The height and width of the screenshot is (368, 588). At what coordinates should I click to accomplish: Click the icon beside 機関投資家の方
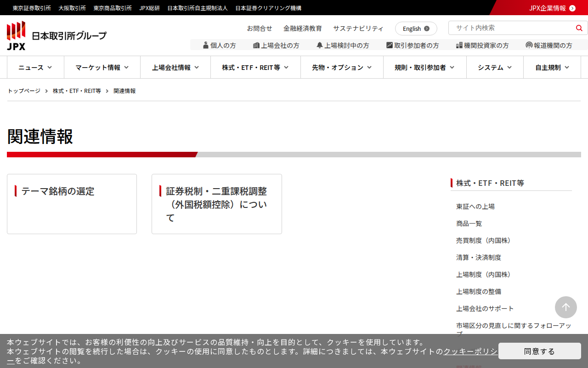[459, 45]
